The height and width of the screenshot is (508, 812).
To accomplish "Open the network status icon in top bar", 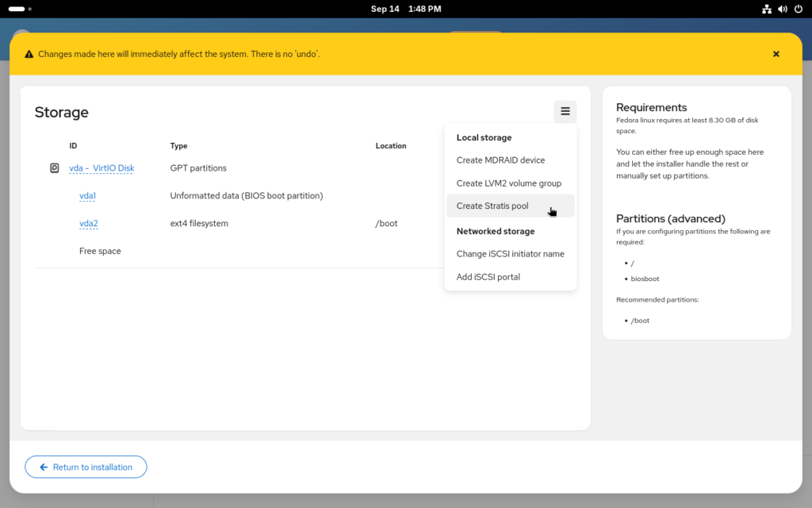I will [x=767, y=9].
